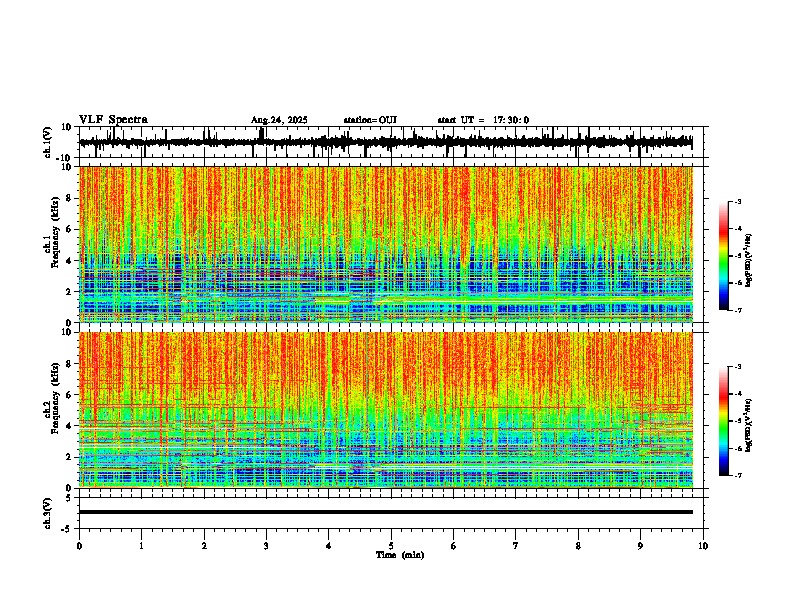Click time axis tick label '2'
The width and height of the screenshot is (792, 612).
pos(204,546)
